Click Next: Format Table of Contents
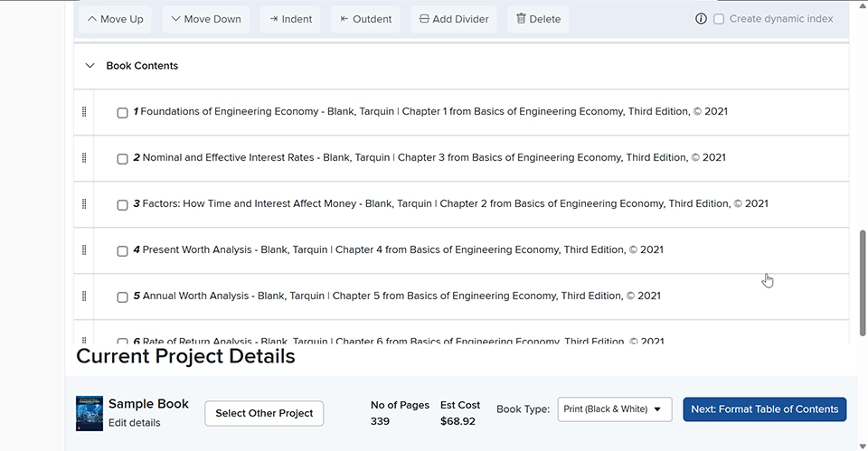Image resolution: width=868 pixels, height=451 pixels. [x=764, y=409]
